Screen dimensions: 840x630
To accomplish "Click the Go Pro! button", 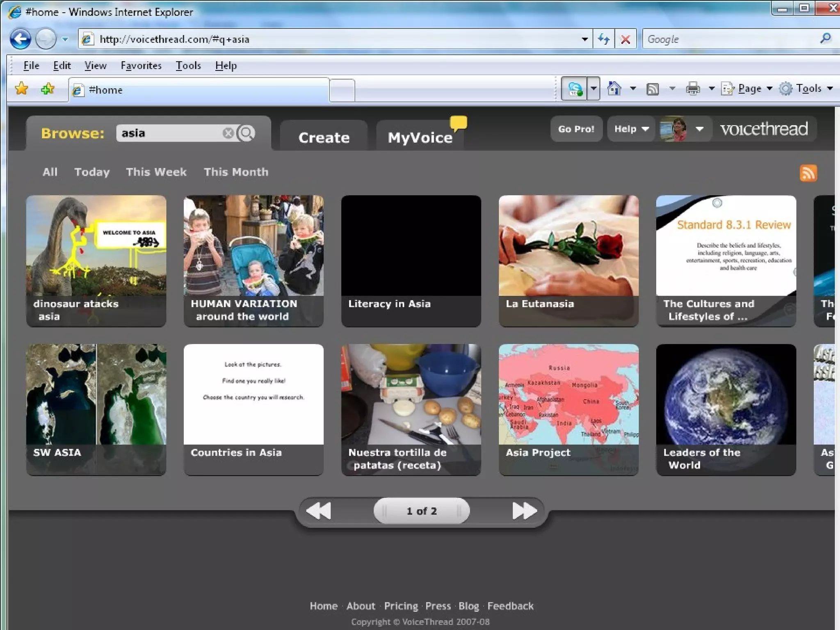I will click(x=576, y=129).
